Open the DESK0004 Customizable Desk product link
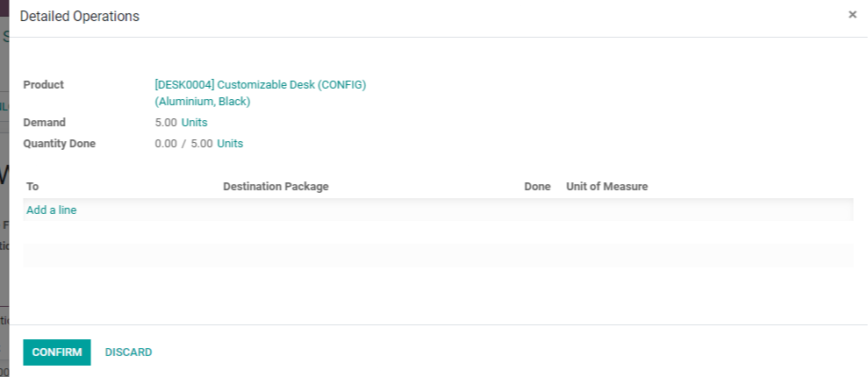 coord(260,85)
